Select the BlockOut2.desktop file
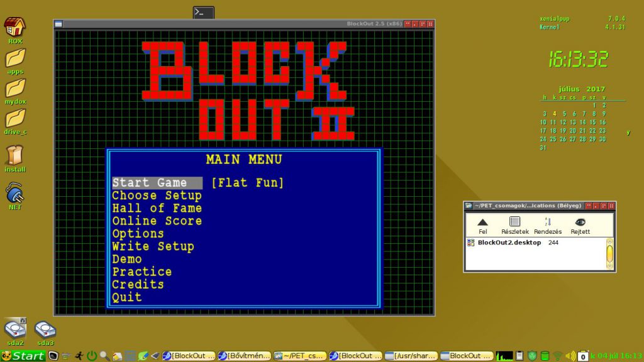Screen dimensions: 644x362 (509, 243)
